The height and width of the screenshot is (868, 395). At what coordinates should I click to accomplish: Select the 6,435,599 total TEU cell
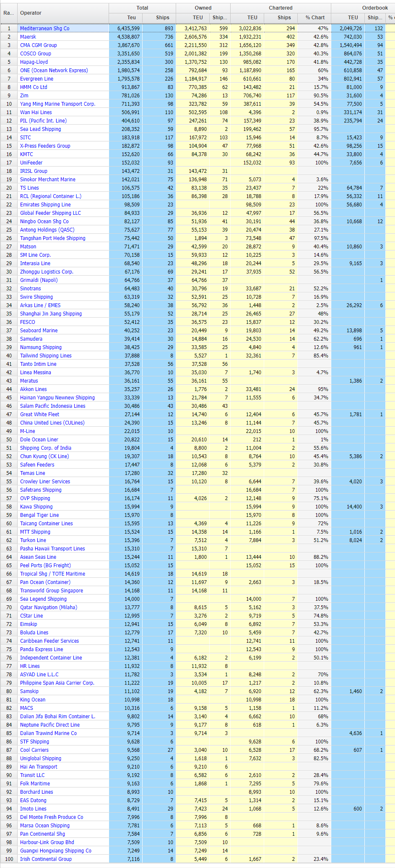pyautogui.click(x=126, y=29)
